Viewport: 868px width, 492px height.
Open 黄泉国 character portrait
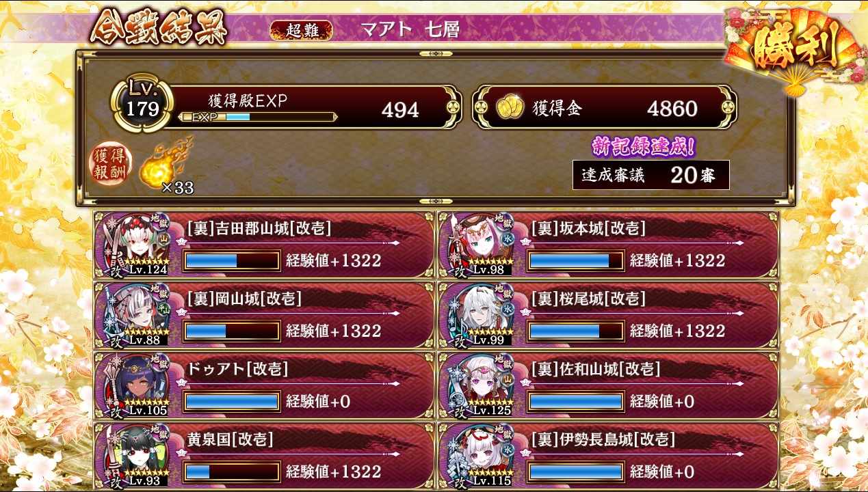(136, 455)
